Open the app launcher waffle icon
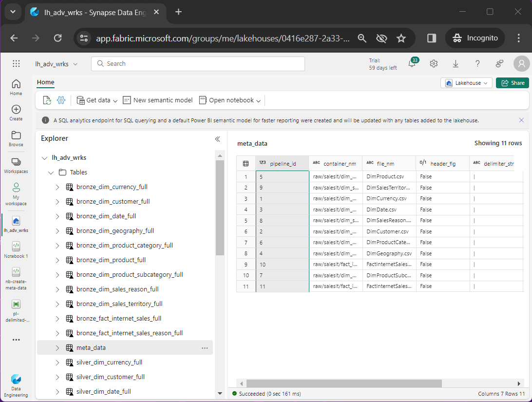Image resolution: width=532 pixels, height=402 pixels. point(16,63)
